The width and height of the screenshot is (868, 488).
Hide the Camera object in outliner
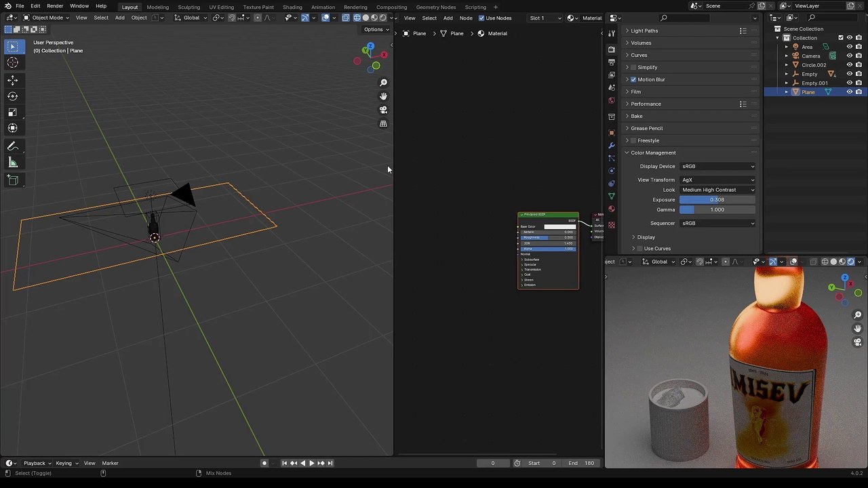pyautogui.click(x=849, y=56)
